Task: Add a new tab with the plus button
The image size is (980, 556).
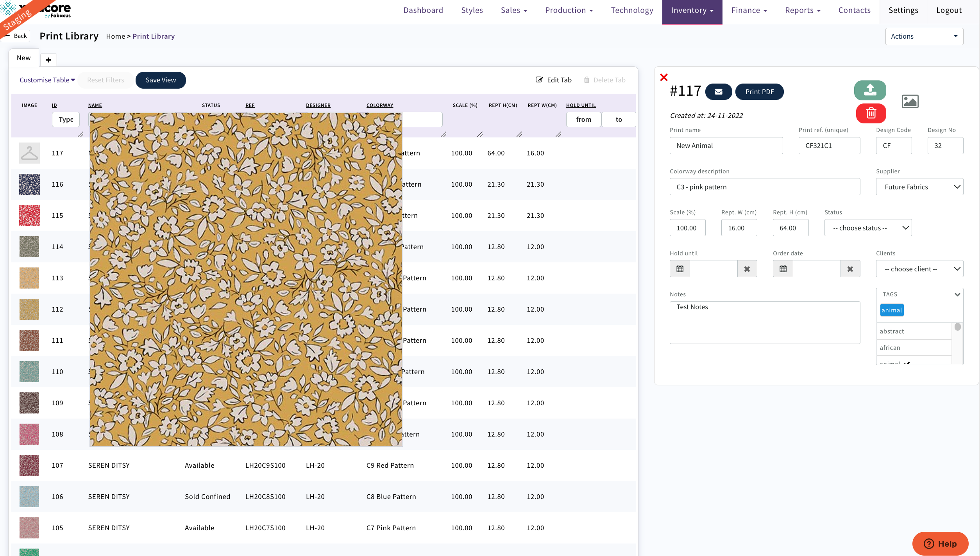Action: click(48, 60)
